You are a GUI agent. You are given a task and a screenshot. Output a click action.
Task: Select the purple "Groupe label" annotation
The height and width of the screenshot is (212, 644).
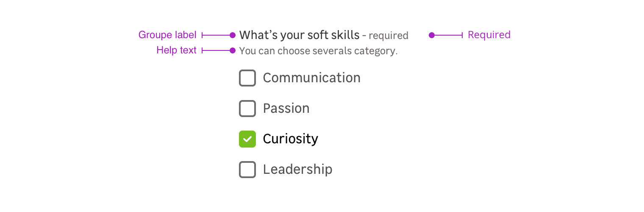tap(167, 35)
